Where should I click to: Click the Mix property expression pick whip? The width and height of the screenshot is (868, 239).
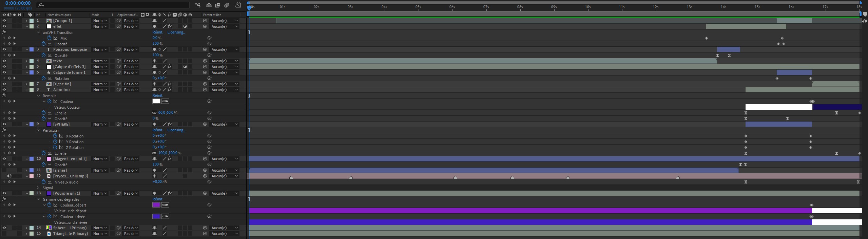pyautogui.click(x=209, y=38)
